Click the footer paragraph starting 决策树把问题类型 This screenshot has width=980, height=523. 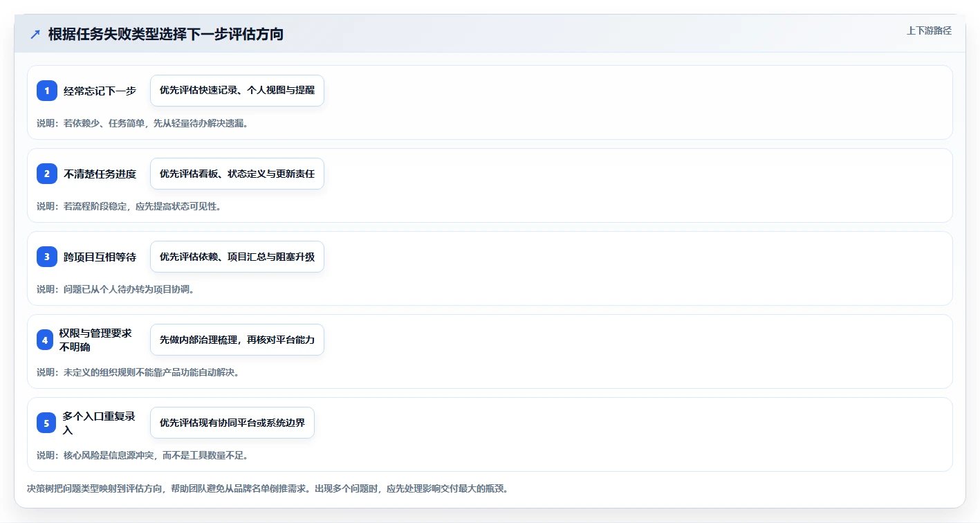(268, 488)
